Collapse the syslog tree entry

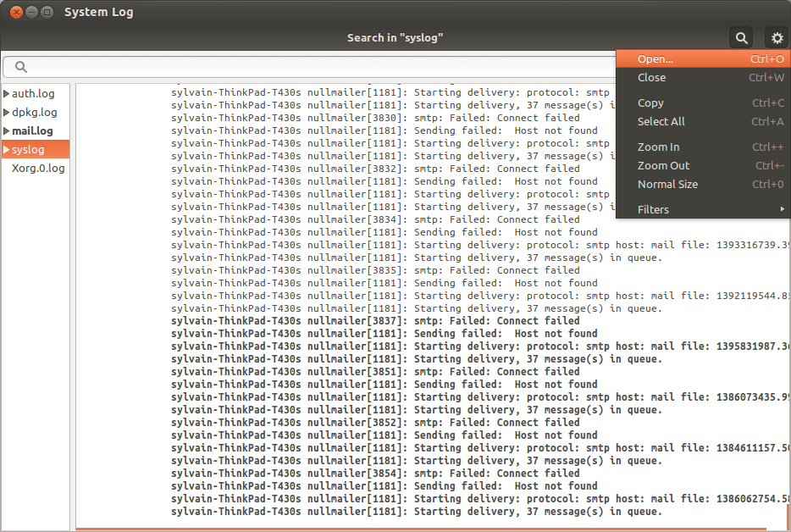(x=7, y=149)
